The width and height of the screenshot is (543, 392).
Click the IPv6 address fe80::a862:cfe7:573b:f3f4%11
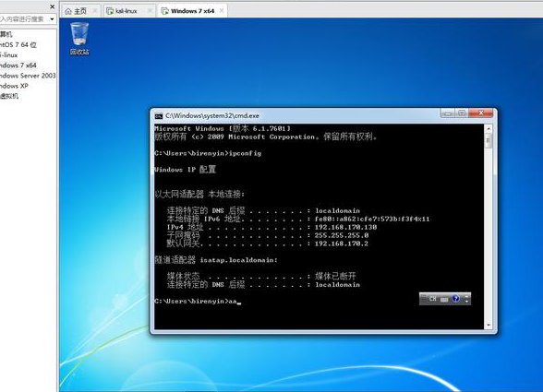click(372, 219)
